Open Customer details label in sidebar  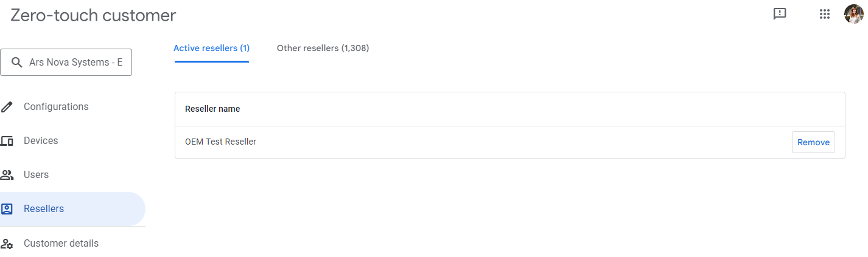click(x=61, y=244)
